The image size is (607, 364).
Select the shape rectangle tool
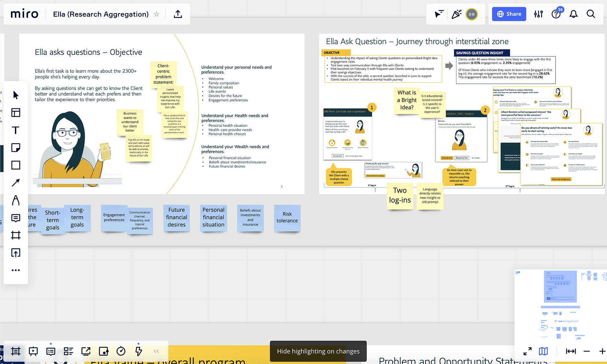pyautogui.click(x=16, y=165)
